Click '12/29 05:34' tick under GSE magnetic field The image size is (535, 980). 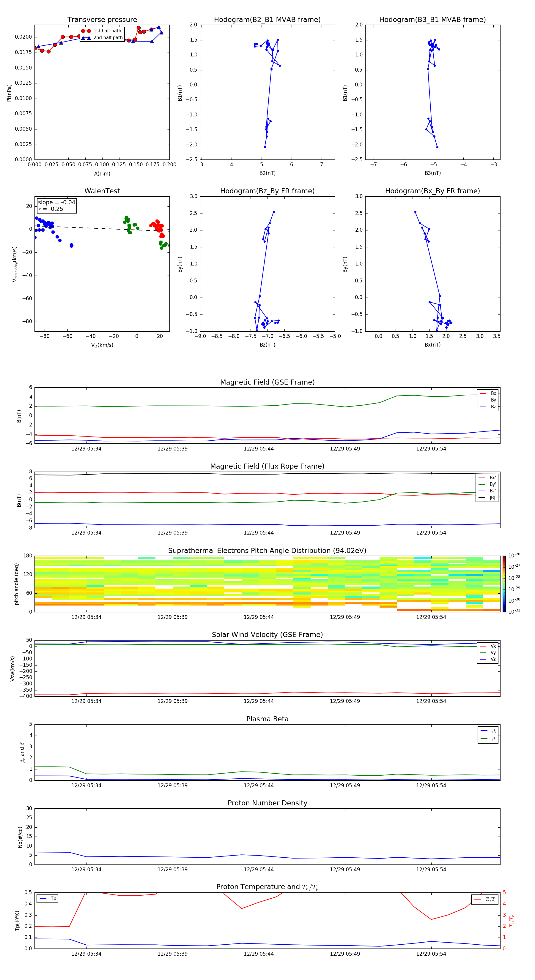[86, 449]
